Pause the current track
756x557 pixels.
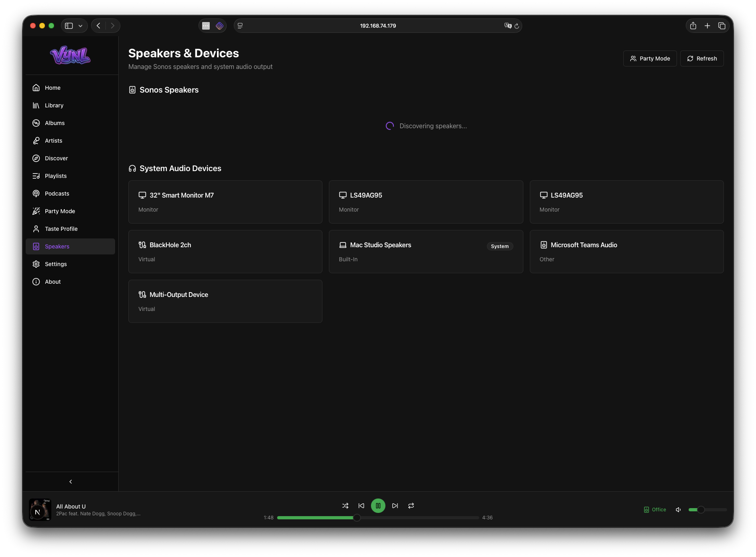[x=378, y=506]
